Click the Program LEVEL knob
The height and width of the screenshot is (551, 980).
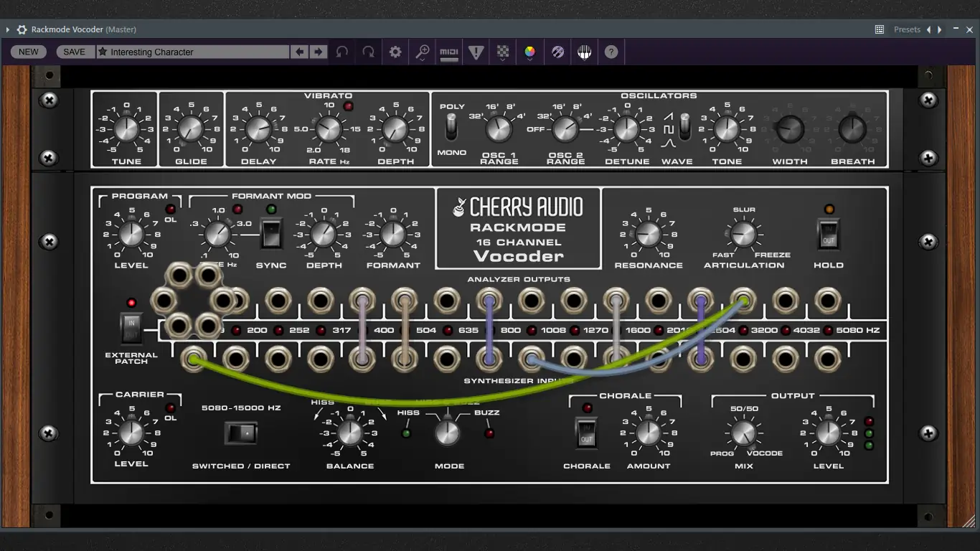(x=131, y=234)
